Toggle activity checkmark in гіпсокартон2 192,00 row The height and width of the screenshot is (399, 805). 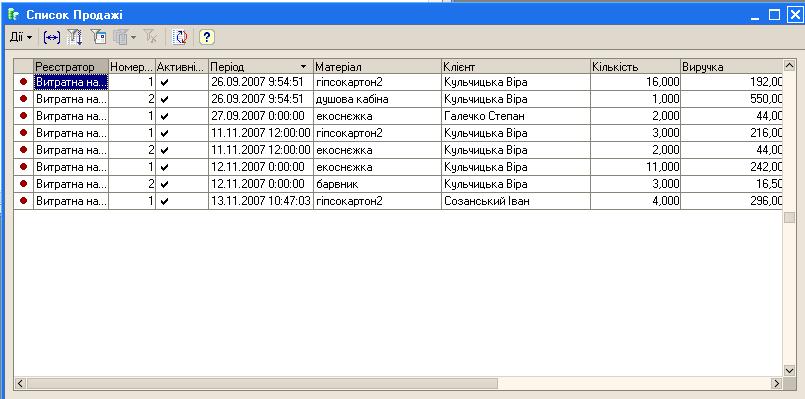coord(164,82)
